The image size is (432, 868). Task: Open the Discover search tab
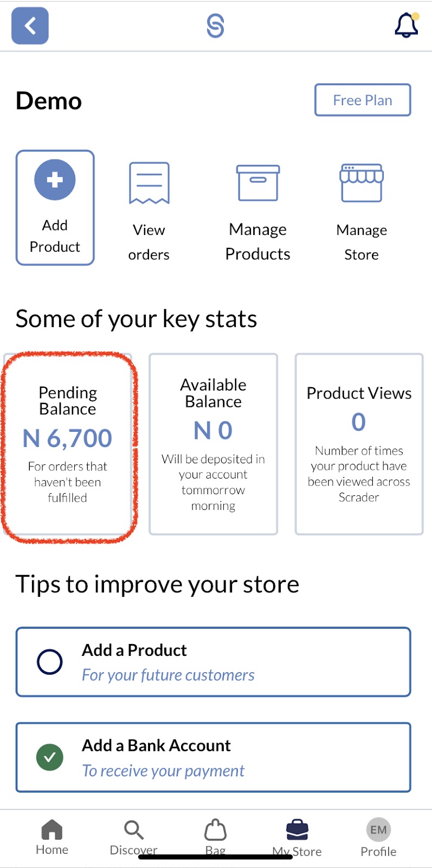click(x=133, y=837)
